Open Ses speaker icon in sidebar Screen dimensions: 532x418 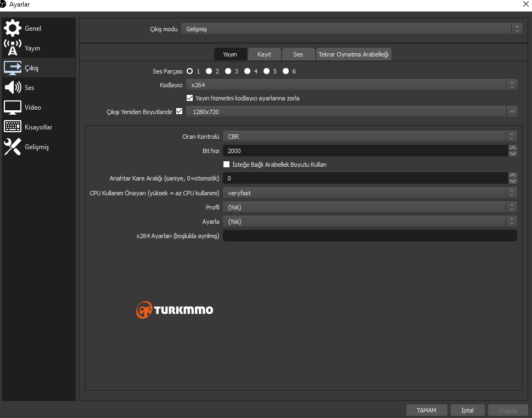pyautogui.click(x=13, y=87)
